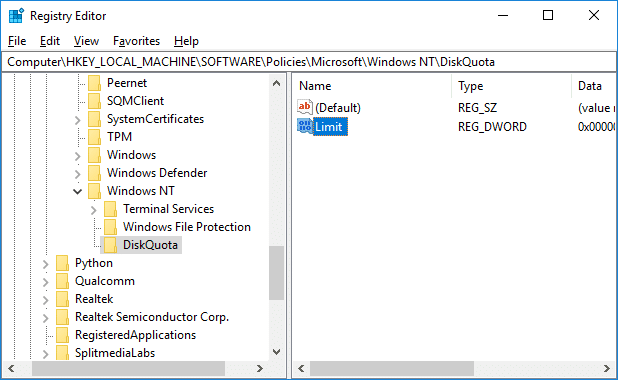618x380 pixels.
Task: Click values pane scroll left arrow
Action: click(302, 369)
